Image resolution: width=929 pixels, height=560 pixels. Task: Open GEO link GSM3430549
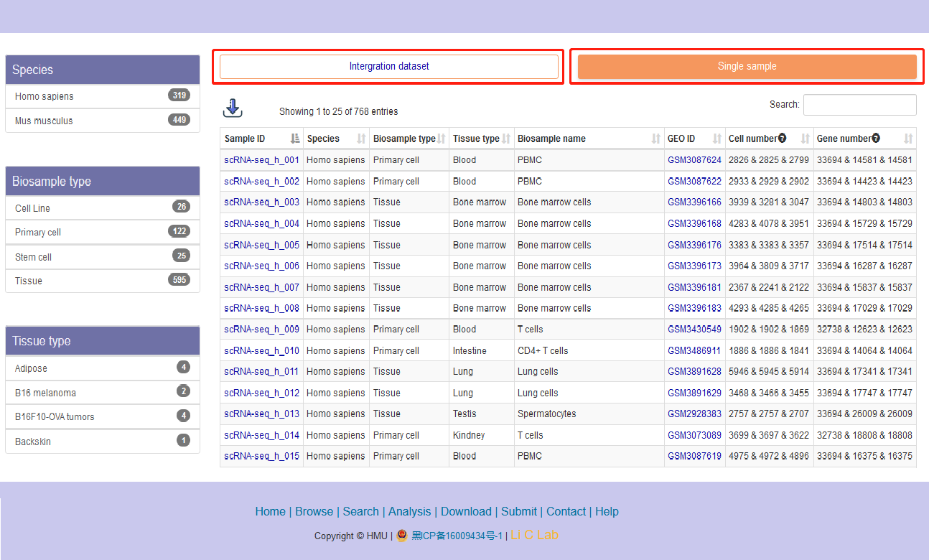point(694,330)
